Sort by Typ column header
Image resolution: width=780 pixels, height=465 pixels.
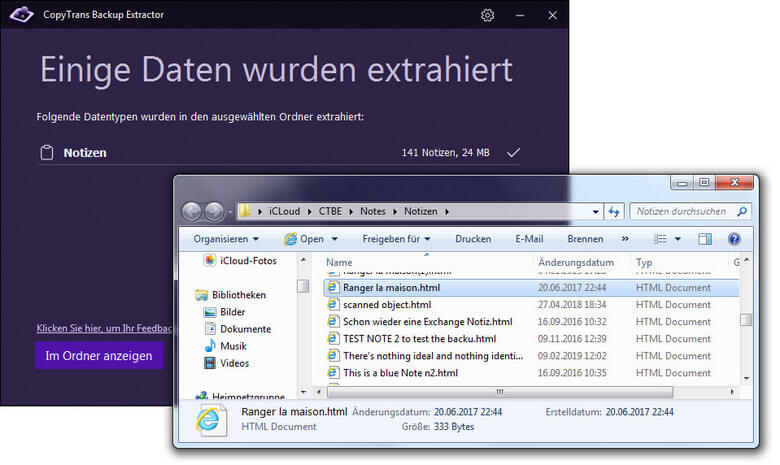point(644,262)
